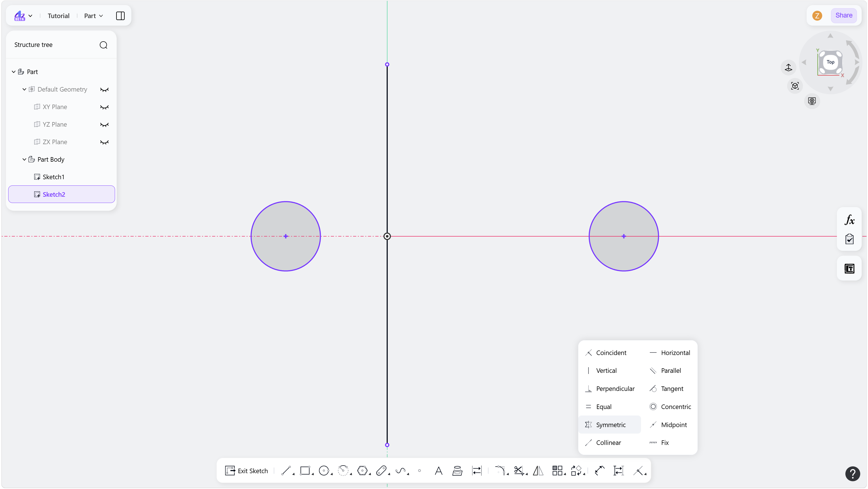
Task: Select the Fillet corner tool
Action: (x=500, y=470)
